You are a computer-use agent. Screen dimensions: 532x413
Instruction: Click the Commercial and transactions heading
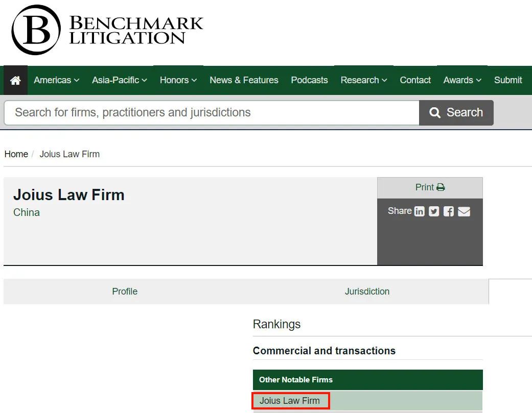tap(325, 351)
